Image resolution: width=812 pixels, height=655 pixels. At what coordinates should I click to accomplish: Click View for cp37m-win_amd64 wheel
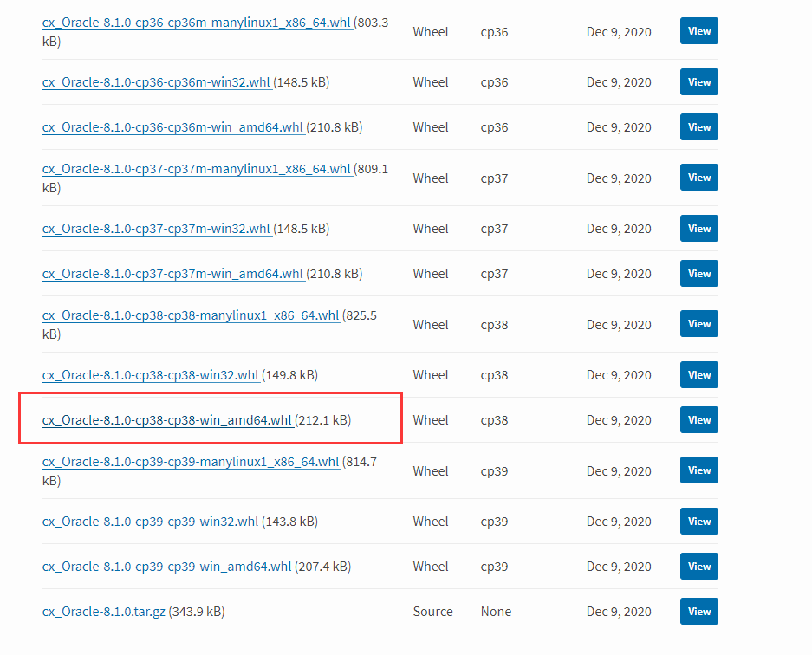(699, 274)
